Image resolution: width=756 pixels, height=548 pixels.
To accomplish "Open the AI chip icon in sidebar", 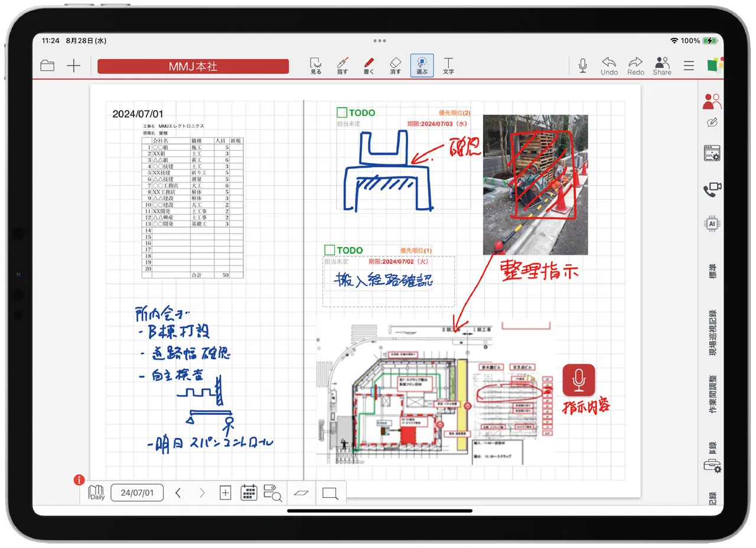I will (712, 224).
